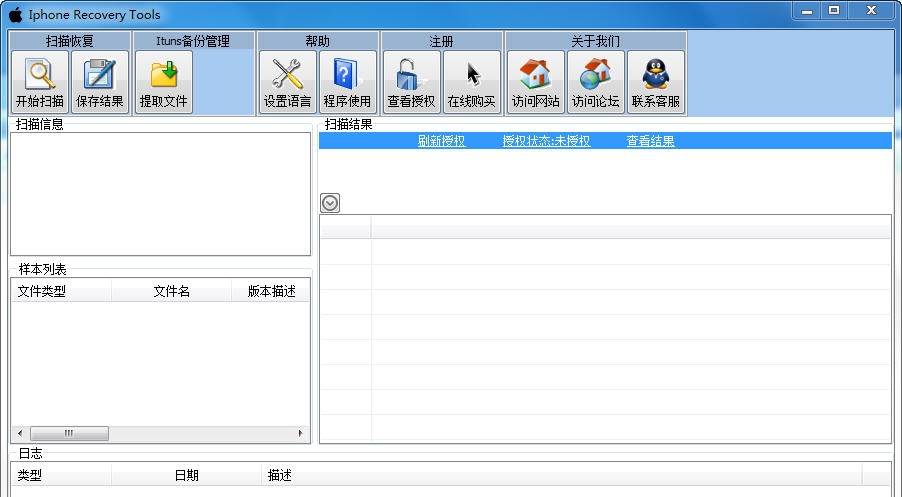902x497 pixels.
Task: Open 提取文件 extract files tool
Action: click(x=164, y=82)
